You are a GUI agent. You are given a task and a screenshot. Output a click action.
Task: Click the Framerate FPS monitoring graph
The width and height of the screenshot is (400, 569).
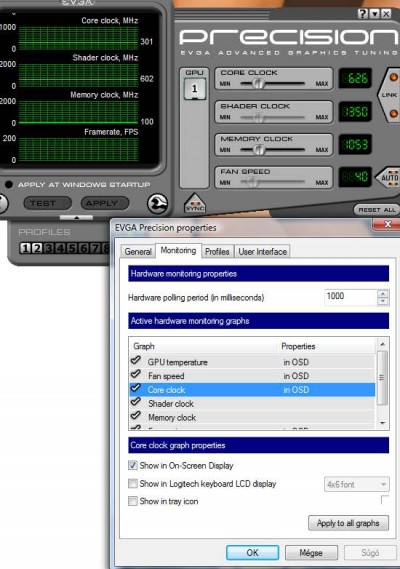78,149
